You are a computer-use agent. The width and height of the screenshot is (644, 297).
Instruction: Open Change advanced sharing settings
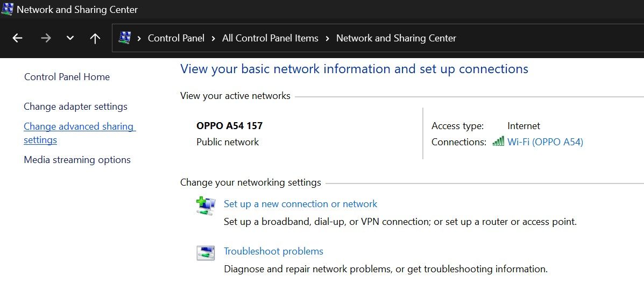tap(79, 127)
